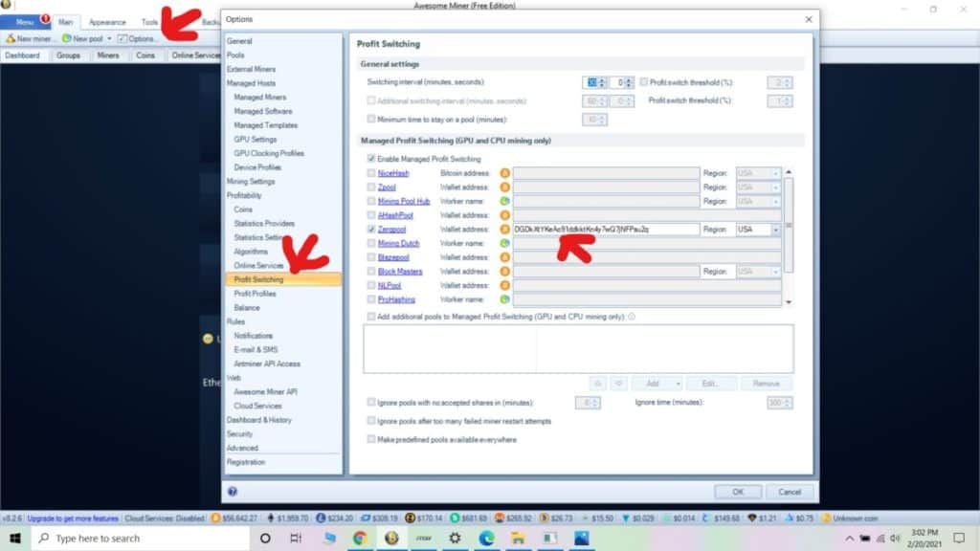Image resolution: width=980 pixels, height=551 pixels.
Task: Click the Options button in the main toolbar
Action: tap(137, 38)
